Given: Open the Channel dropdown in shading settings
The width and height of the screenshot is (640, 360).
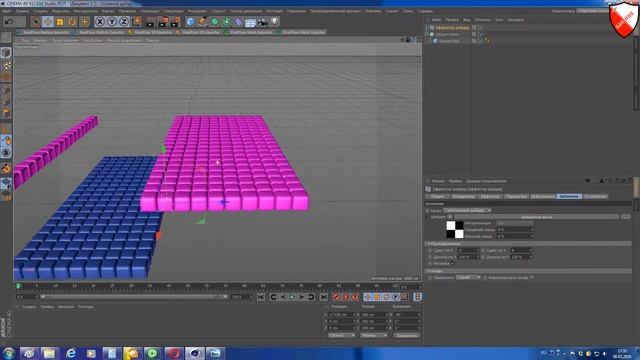Looking at the screenshot, I should (467, 210).
